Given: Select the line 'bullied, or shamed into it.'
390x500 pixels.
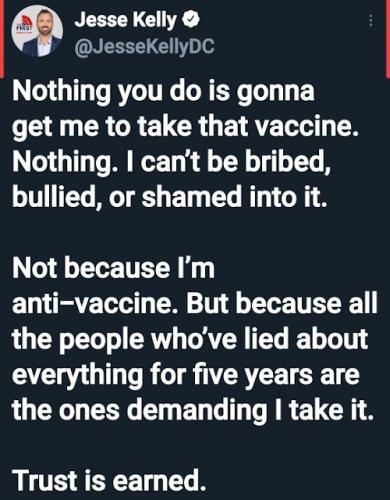Looking at the screenshot, I should (168, 197).
